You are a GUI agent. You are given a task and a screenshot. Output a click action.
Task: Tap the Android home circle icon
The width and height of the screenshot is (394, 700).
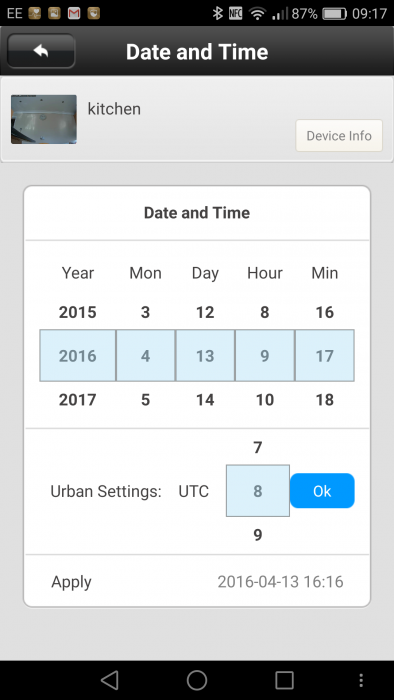click(197, 680)
